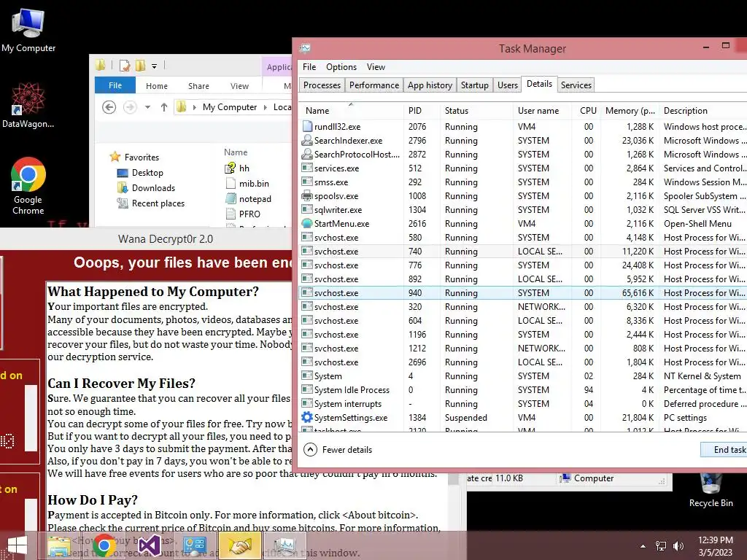
Task: Select rundll32.exe process row
Action: pos(523,127)
